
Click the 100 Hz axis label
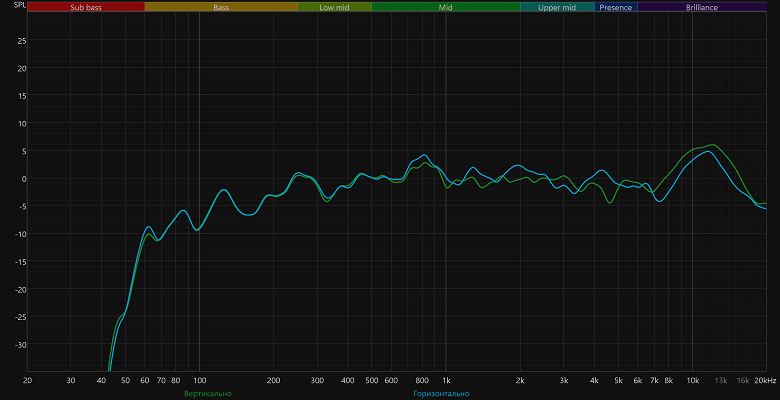(x=199, y=381)
